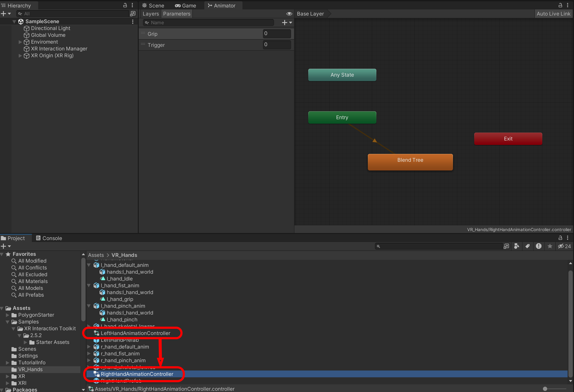This screenshot has height=392, width=574.
Task: Collapse the l_hand_fist_anim asset
Action: point(89,286)
